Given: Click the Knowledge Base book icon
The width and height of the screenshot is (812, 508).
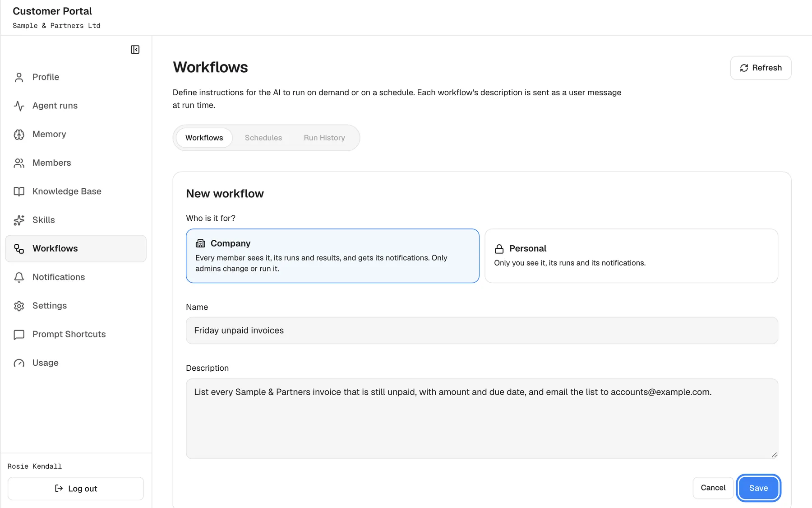Looking at the screenshot, I should [19, 191].
